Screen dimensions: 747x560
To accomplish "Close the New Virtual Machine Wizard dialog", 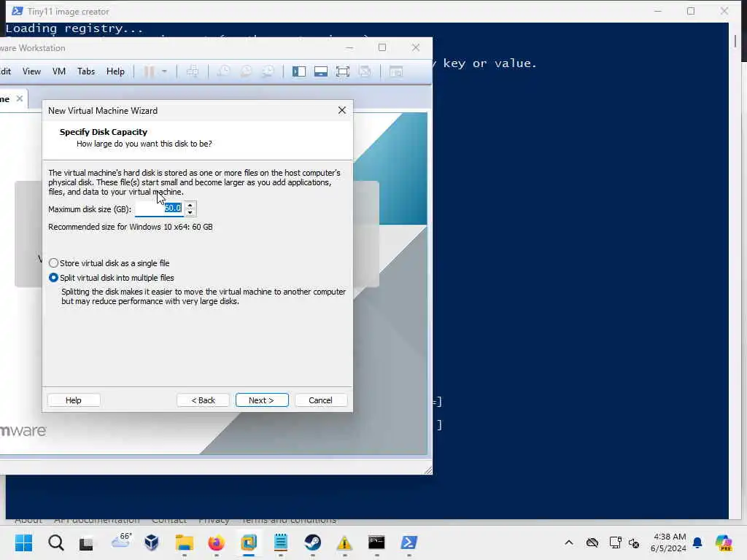I will pos(341,110).
